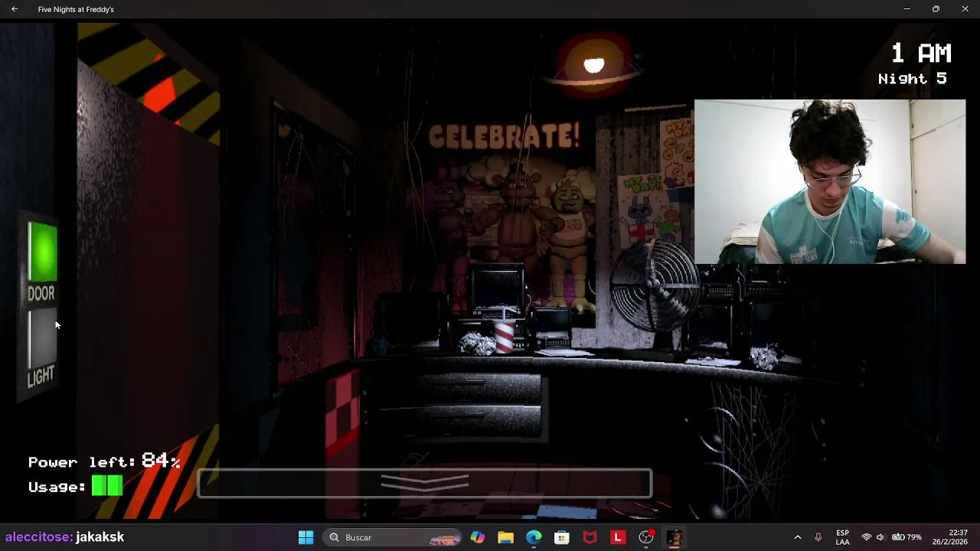Image resolution: width=980 pixels, height=551 pixels.
Task: Check the battery 79% indicator
Action: coord(906,537)
